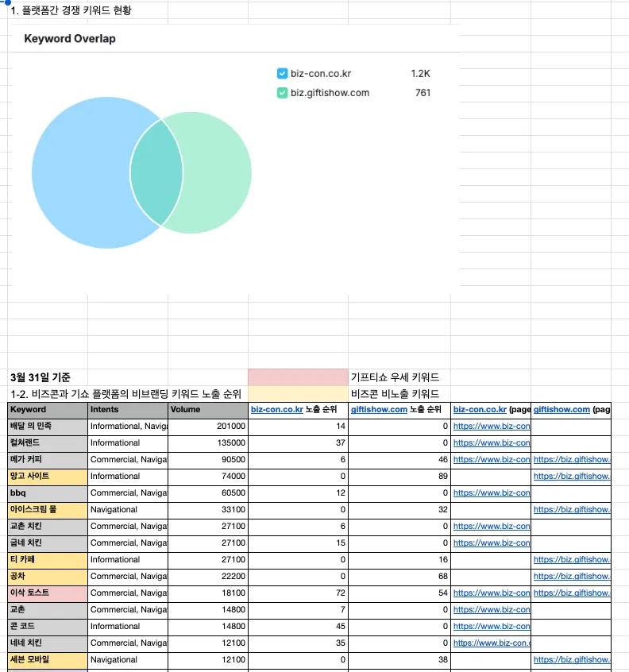
Task: Toggle the biz.giftishow.com legend checkbox
Action: pyautogui.click(x=282, y=93)
